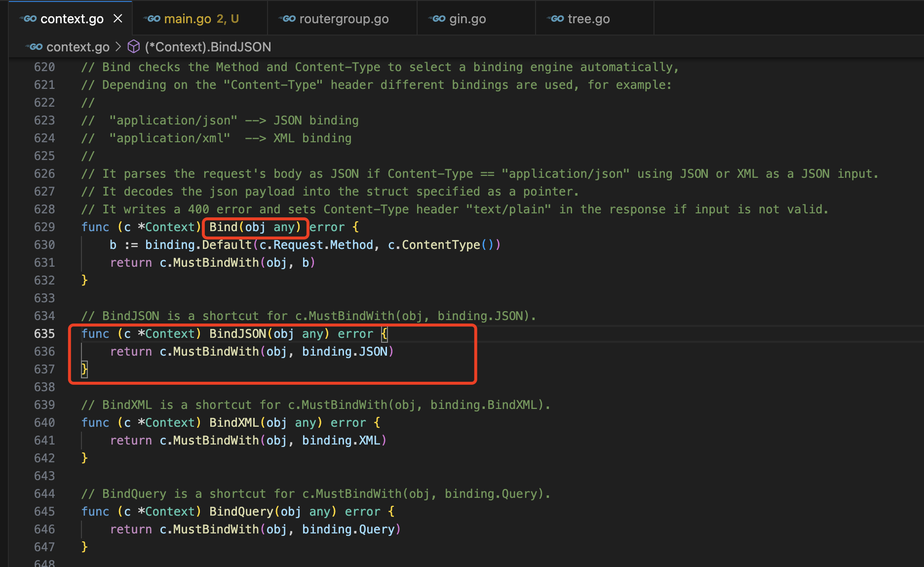This screenshot has height=567, width=924.
Task: Click line number 635
Action: pos(44,334)
